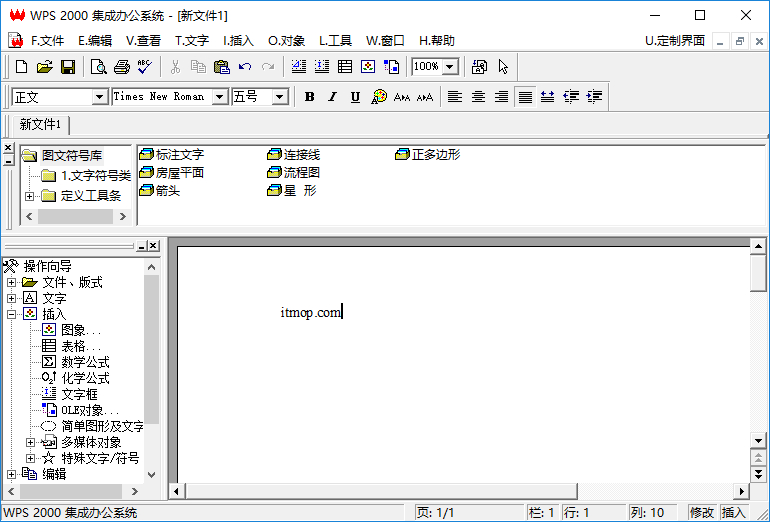Click the increase indent icon

(594, 97)
